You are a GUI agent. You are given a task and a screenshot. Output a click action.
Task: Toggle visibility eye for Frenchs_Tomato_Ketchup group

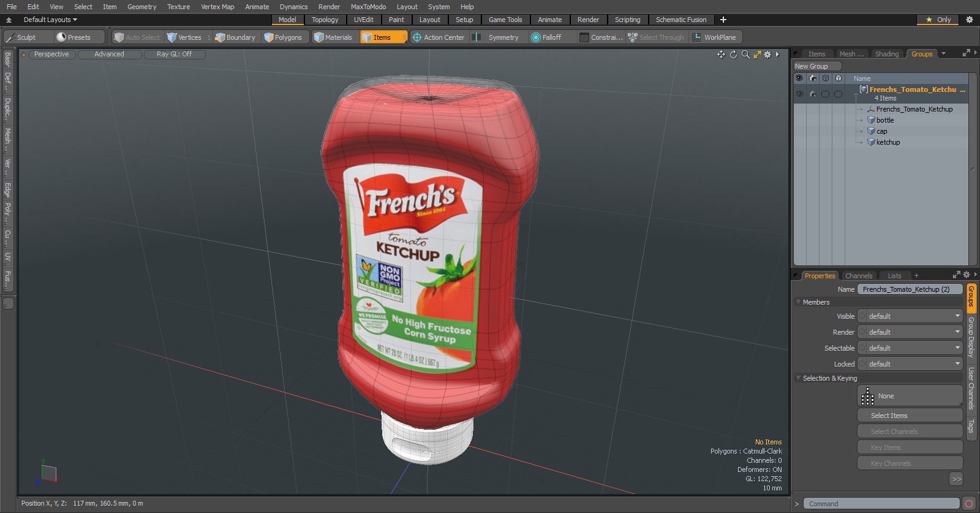(799, 94)
